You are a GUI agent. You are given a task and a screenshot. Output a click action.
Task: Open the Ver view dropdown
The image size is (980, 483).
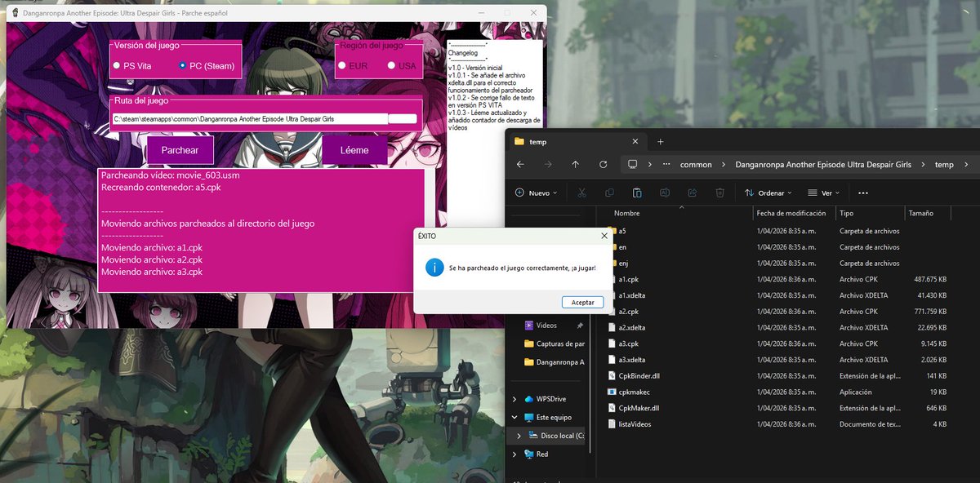(x=824, y=193)
